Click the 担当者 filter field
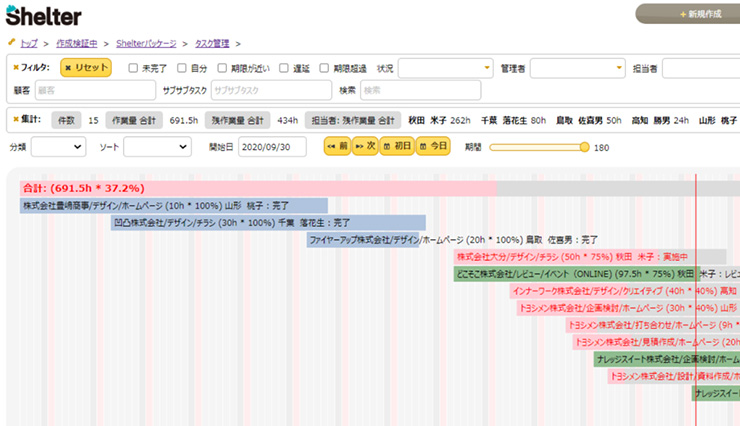 click(701, 68)
